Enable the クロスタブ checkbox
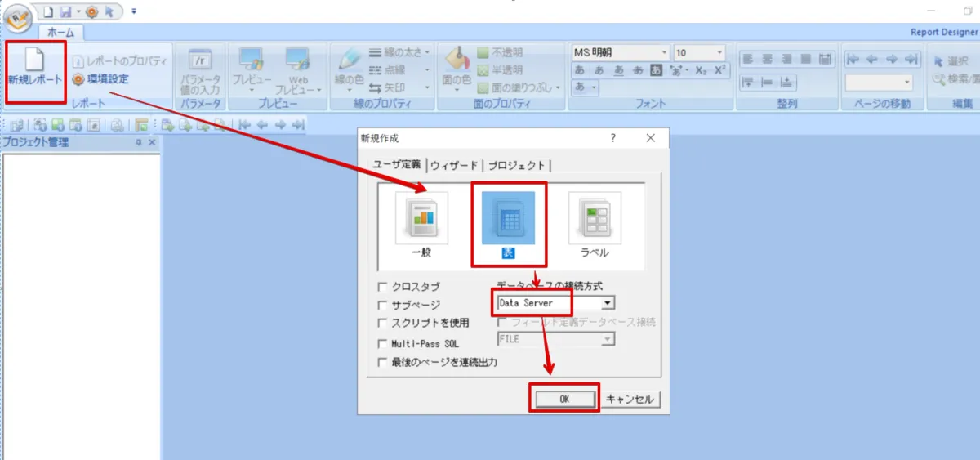 tap(383, 287)
